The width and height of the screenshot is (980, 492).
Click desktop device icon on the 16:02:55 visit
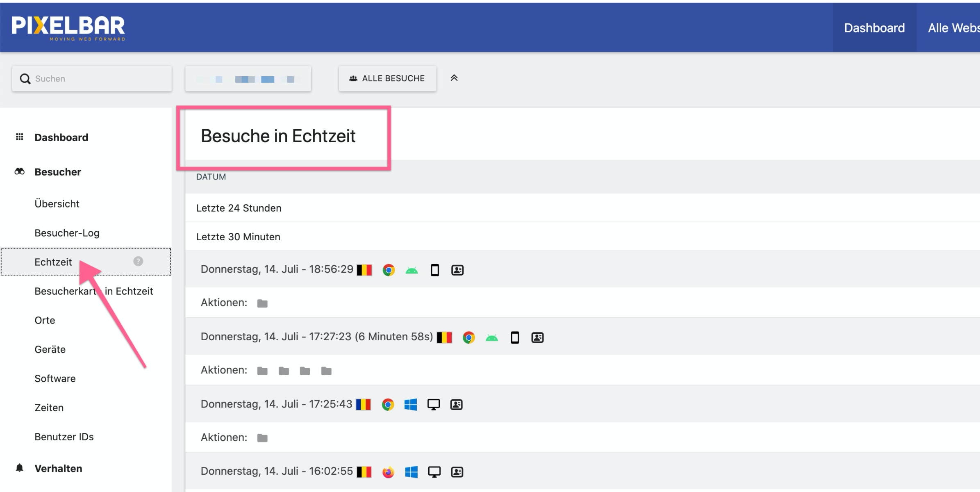[x=434, y=472]
